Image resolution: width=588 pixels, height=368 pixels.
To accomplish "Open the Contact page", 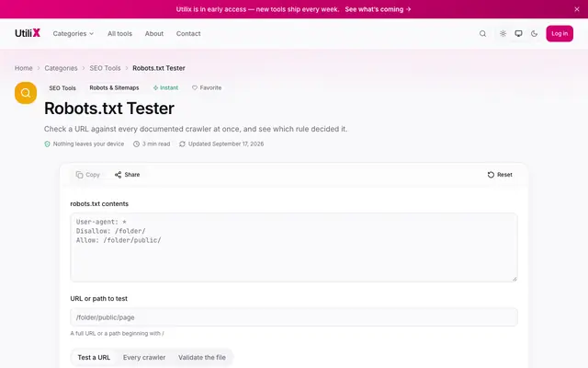I will click(188, 33).
